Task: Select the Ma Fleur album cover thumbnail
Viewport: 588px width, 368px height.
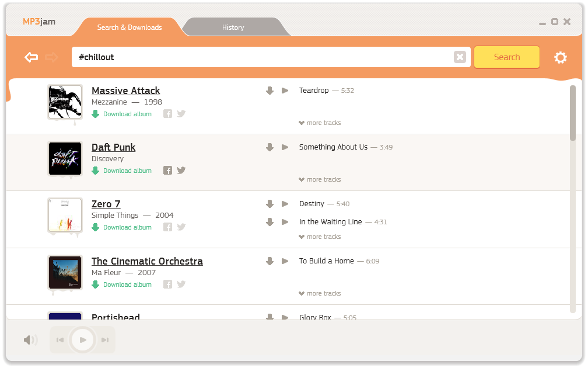Action: 65,272
